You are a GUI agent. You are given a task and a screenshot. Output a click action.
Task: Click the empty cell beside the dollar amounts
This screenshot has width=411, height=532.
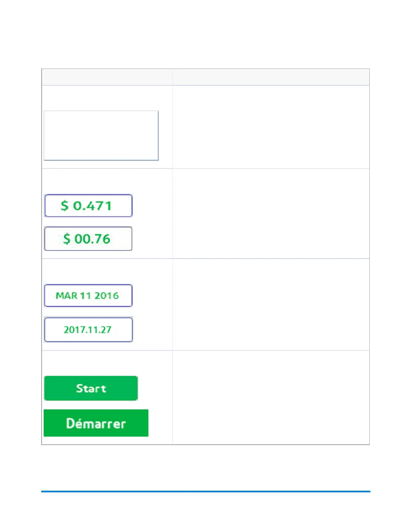pos(271,214)
